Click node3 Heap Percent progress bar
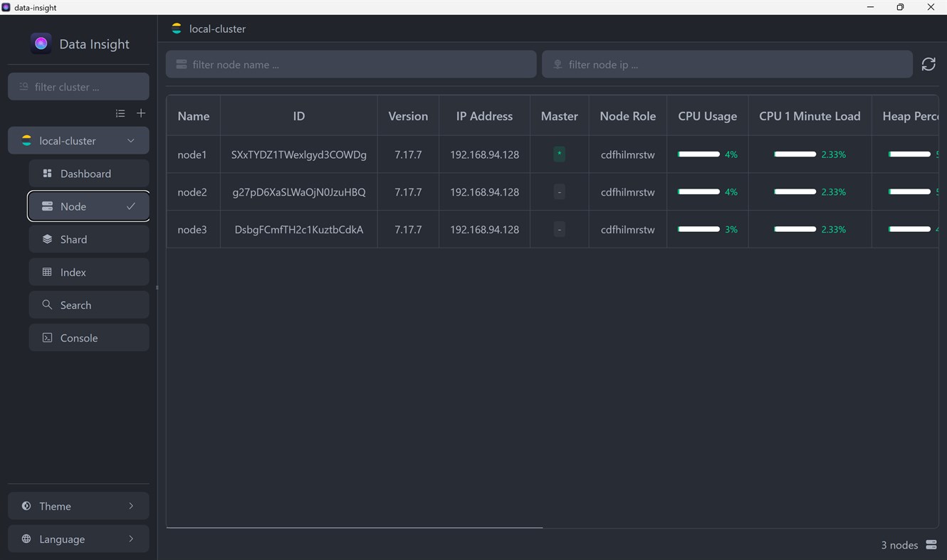 click(x=910, y=229)
